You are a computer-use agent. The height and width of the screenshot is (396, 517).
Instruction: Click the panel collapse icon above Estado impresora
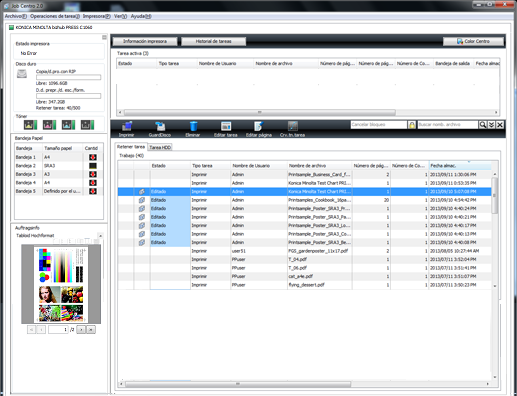point(104,37)
